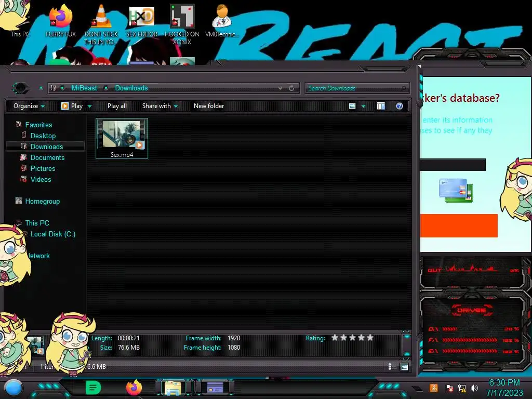Click the back navigation button in Explorer
The width and height of the screenshot is (532, 399).
click(x=21, y=88)
